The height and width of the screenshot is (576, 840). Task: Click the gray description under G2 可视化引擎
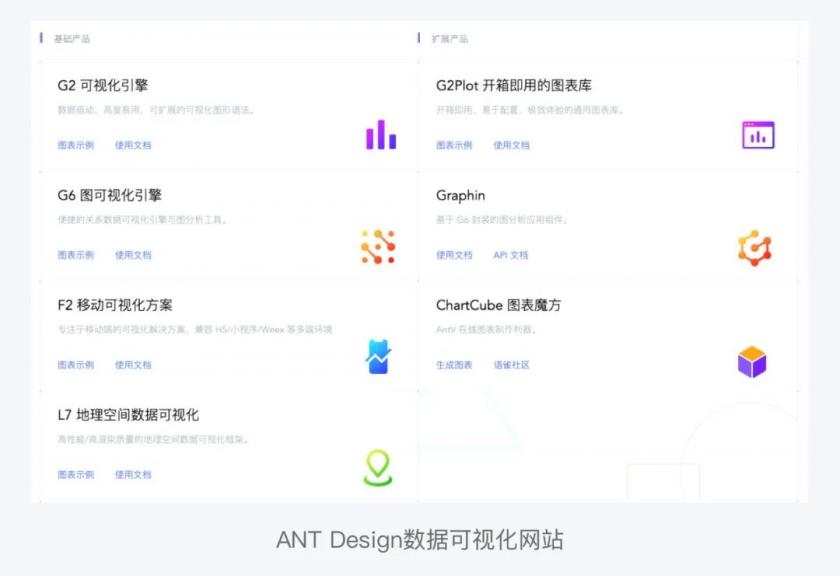click(x=156, y=110)
